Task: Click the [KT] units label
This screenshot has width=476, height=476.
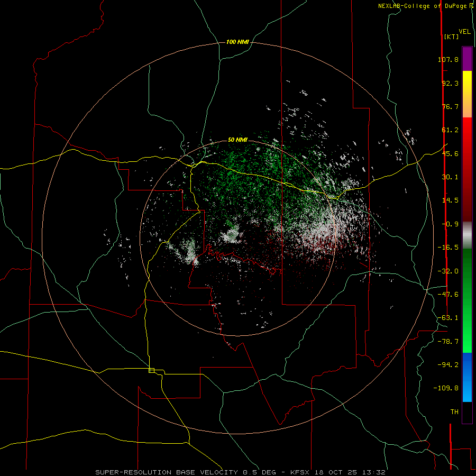Action: tap(451, 36)
